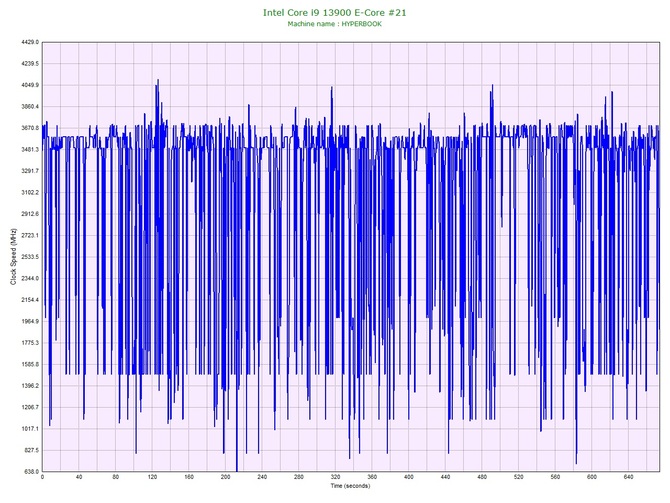Click the x-axis tick label '280'
670x503 pixels.
[x=299, y=477]
